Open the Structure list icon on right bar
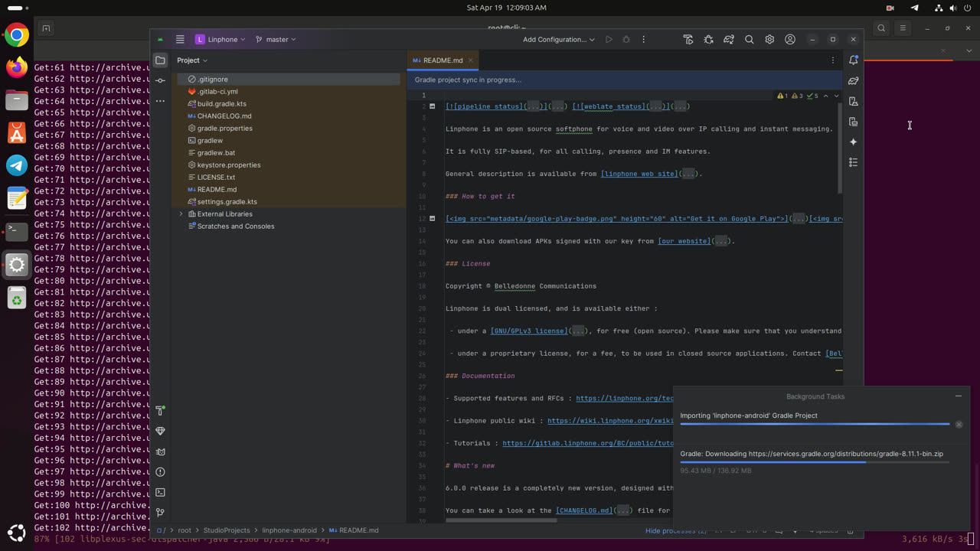 tap(853, 162)
